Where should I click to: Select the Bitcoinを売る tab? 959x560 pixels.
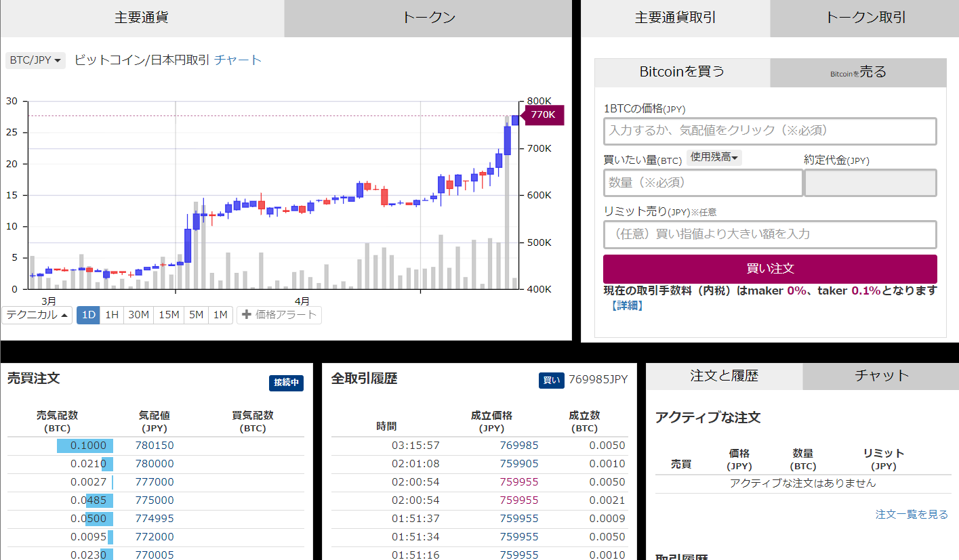click(858, 72)
